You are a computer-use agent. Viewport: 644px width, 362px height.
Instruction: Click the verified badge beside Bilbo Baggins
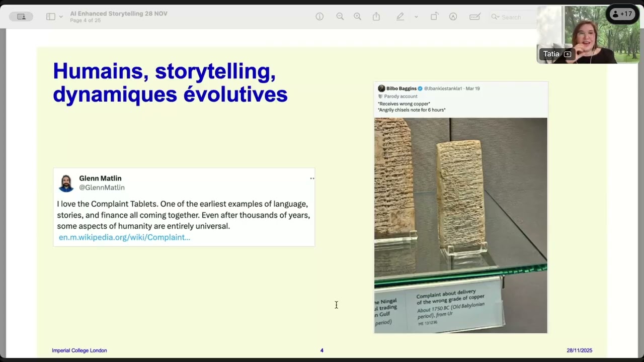[420, 88]
